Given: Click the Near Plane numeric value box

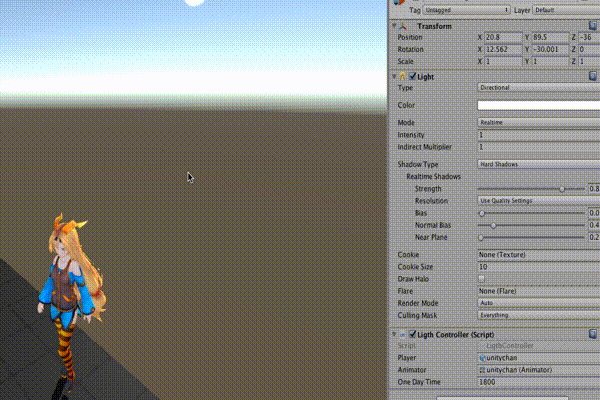Looking at the screenshot, I should click(594, 237).
